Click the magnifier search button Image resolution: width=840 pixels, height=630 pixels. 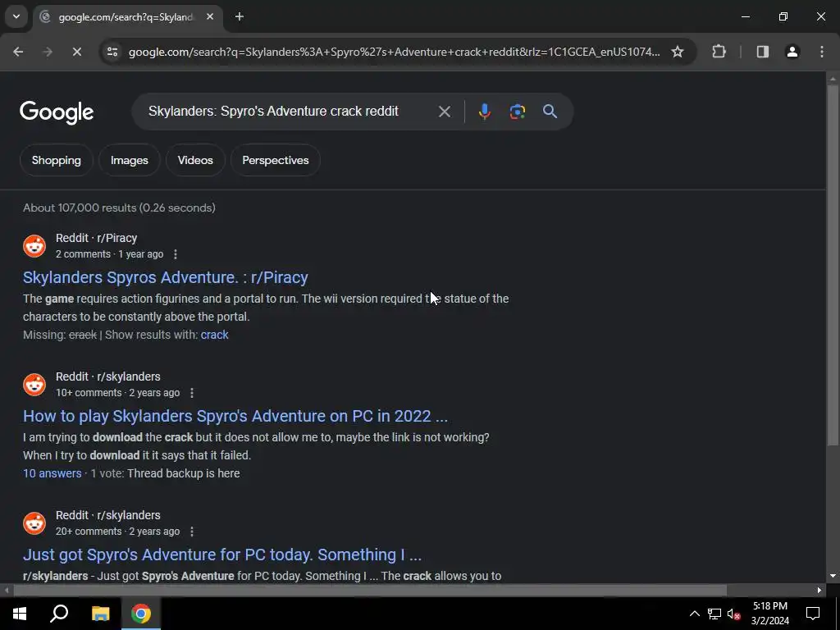[x=550, y=112]
